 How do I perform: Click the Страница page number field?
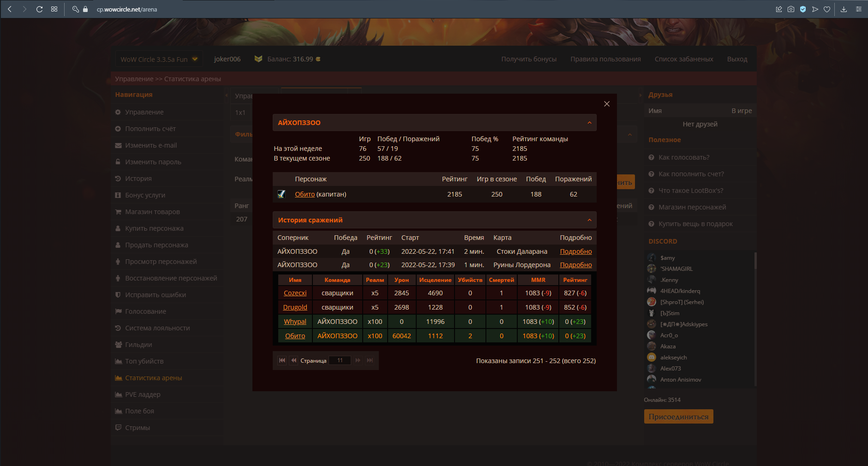[x=340, y=360]
